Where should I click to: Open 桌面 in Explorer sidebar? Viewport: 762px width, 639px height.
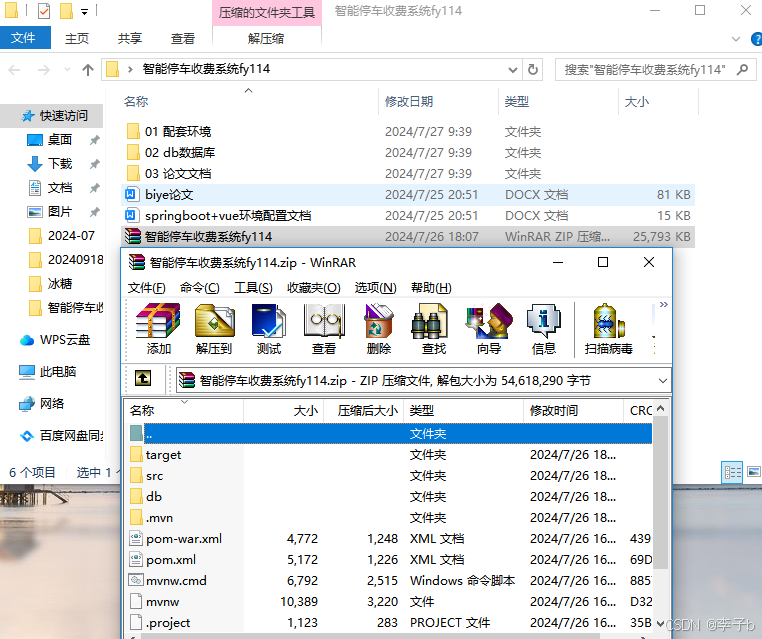click(x=50, y=140)
